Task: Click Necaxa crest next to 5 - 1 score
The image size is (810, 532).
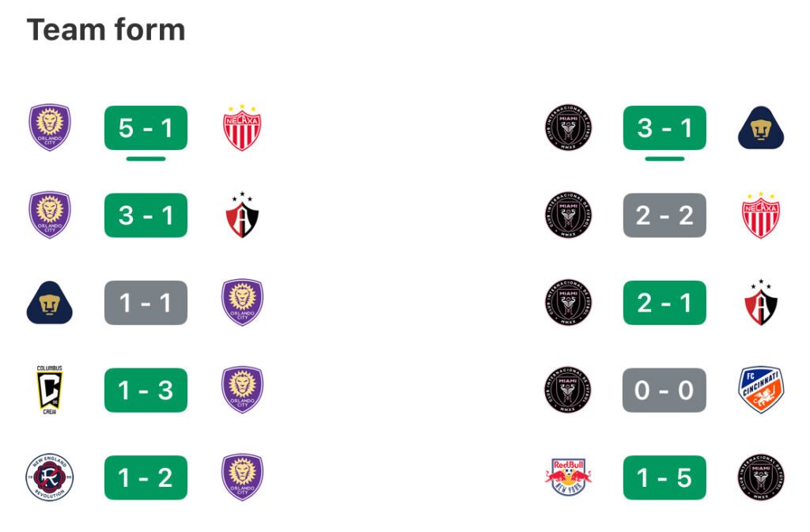Action: coord(242,128)
